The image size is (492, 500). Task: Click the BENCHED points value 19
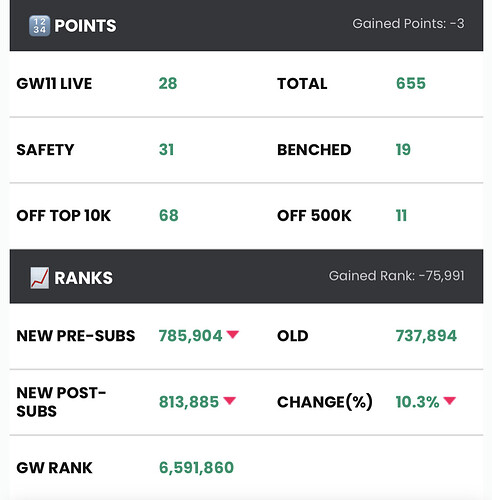click(x=403, y=150)
